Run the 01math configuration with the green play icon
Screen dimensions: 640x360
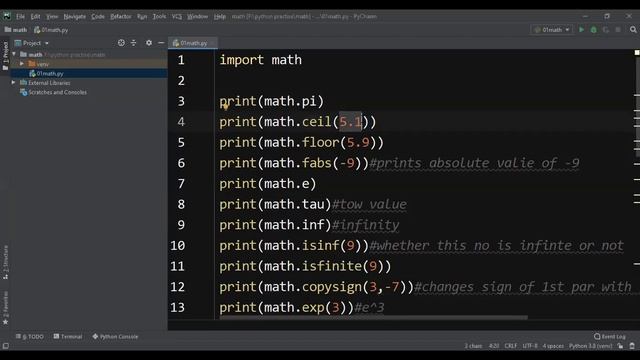581,30
